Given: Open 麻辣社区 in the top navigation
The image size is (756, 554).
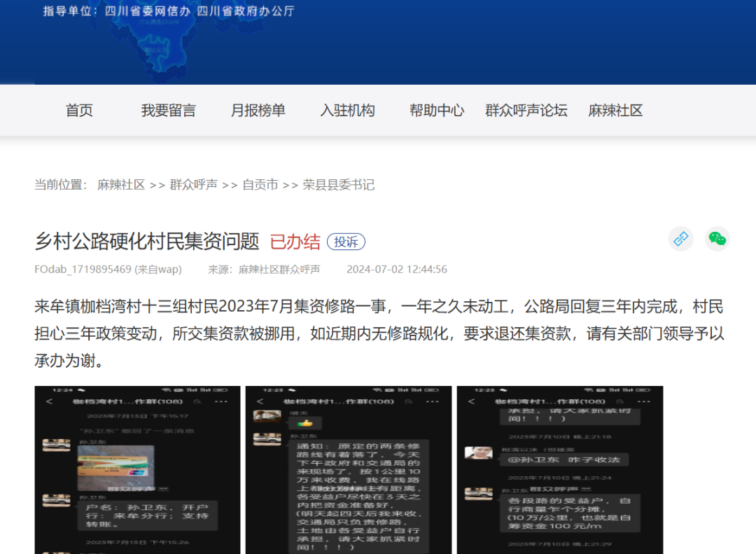Looking at the screenshot, I should coord(615,111).
